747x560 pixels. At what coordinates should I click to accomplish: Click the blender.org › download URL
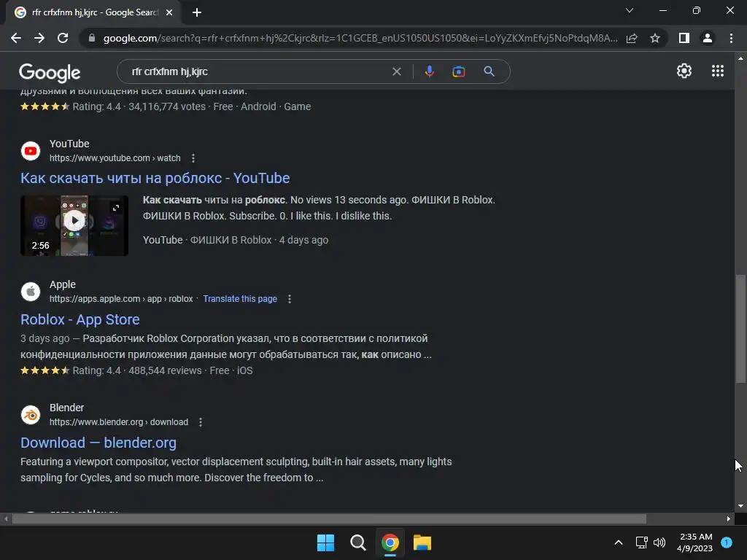119,422
